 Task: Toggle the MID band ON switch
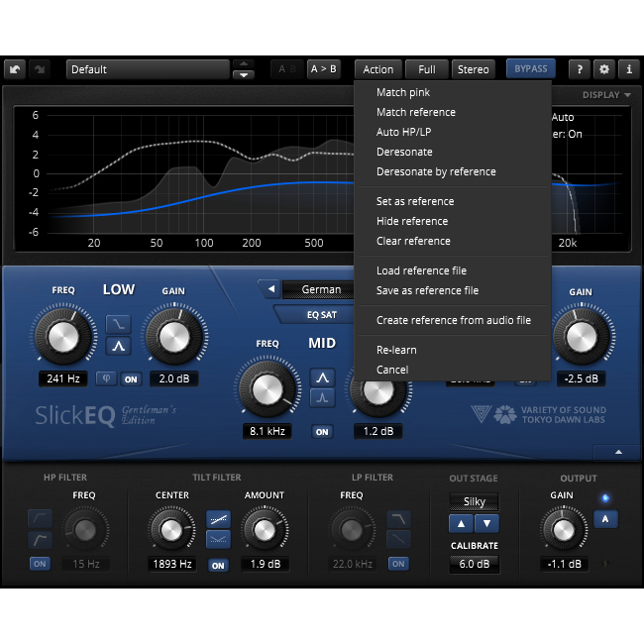tap(322, 432)
